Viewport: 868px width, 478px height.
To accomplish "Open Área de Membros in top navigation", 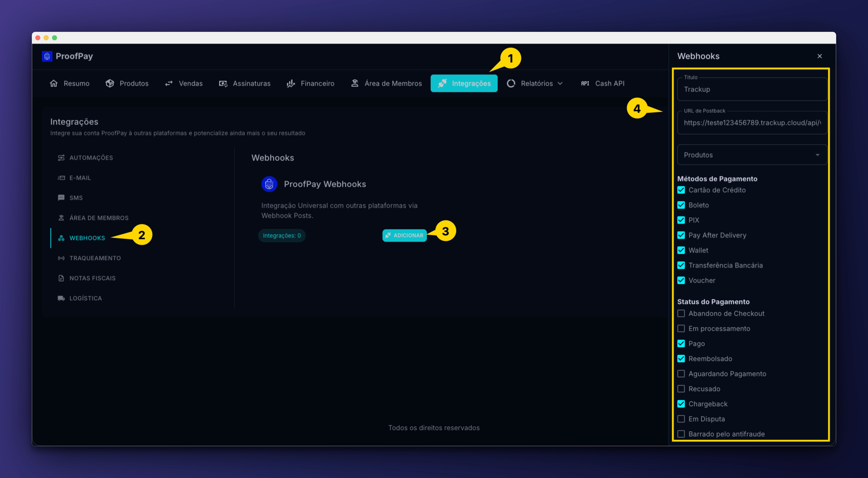I will coord(386,84).
